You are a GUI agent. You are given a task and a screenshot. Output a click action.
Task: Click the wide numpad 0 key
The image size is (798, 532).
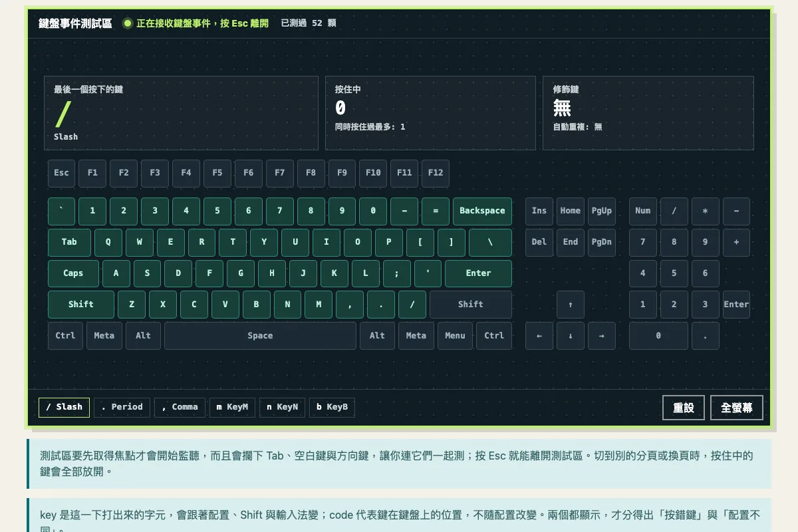pos(658,336)
